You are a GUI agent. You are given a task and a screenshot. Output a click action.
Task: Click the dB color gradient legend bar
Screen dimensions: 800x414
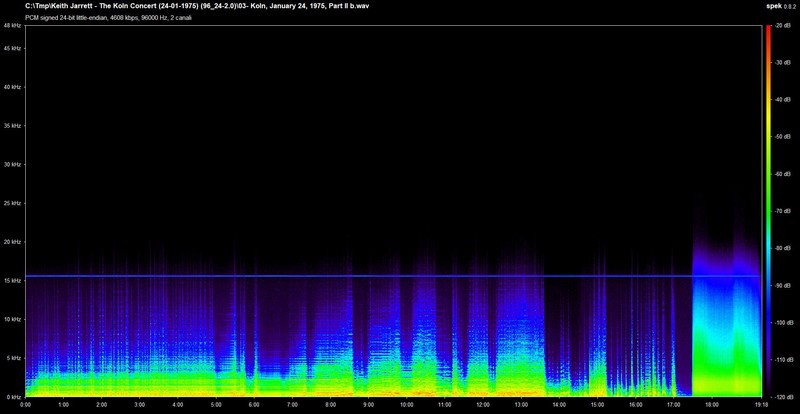pos(768,211)
